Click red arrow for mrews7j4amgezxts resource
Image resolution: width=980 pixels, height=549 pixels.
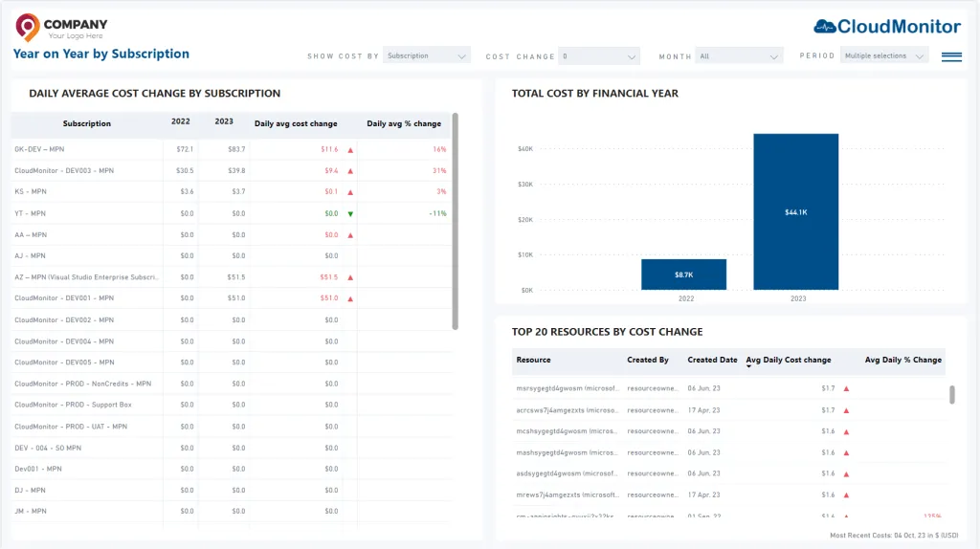pyautogui.click(x=846, y=495)
